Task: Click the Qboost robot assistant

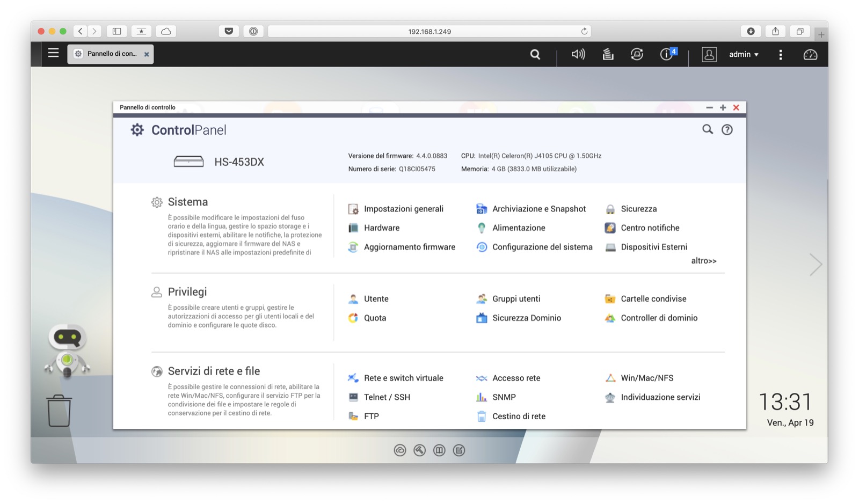Action: (x=67, y=350)
